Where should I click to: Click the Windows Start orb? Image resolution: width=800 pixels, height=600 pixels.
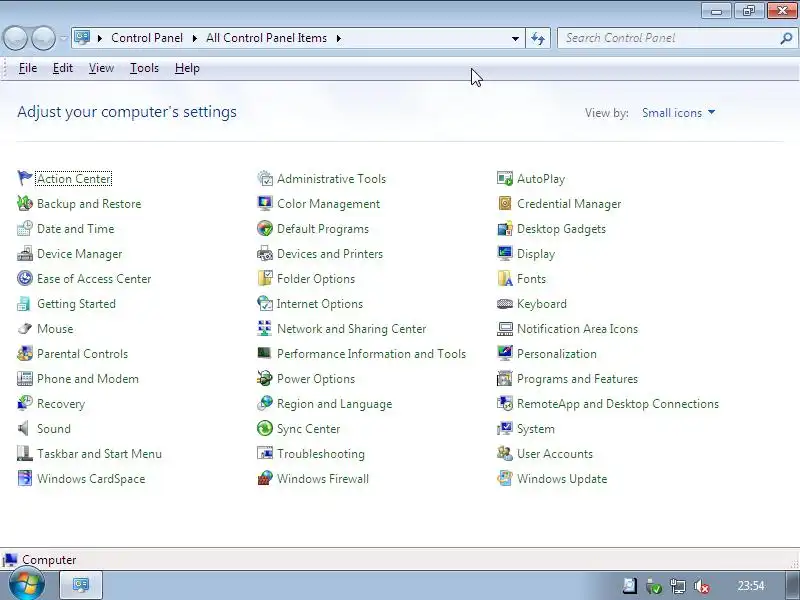27,585
